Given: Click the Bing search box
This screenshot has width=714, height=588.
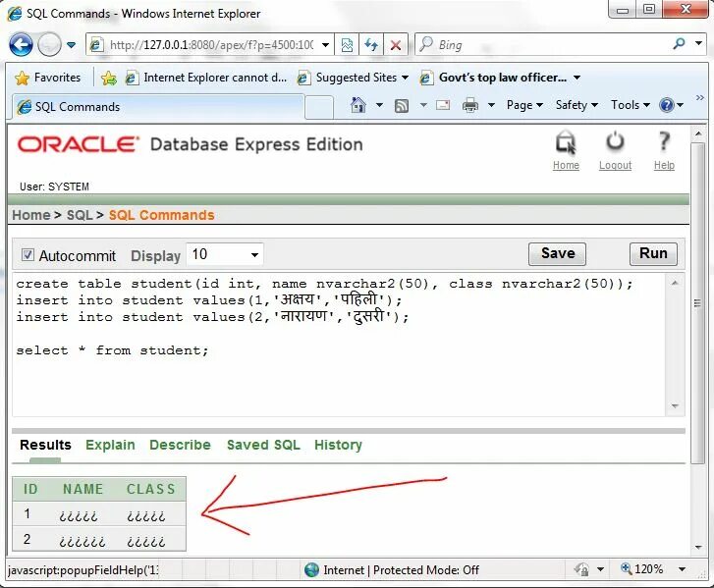Looking at the screenshot, I should point(542,45).
